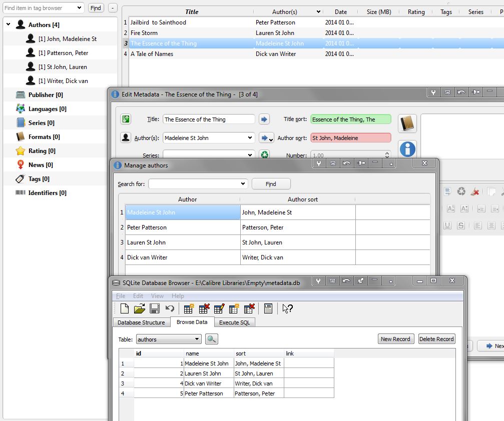Collapse the Authors tree node

(x=9, y=24)
